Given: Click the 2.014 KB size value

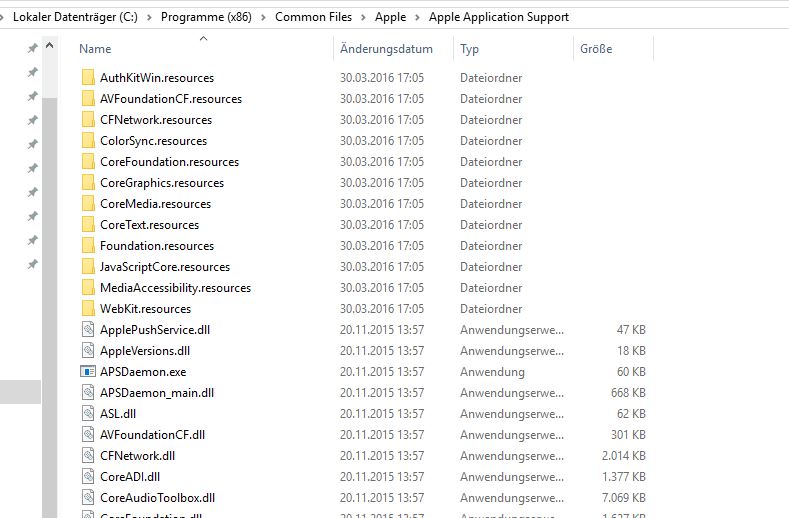Looking at the screenshot, I should click(x=623, y=456).
